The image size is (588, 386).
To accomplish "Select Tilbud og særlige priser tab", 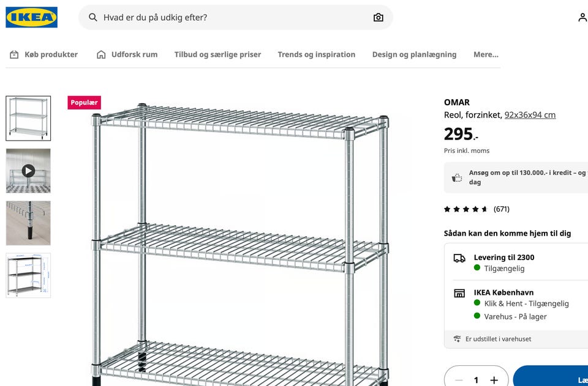I will point(217,54).
